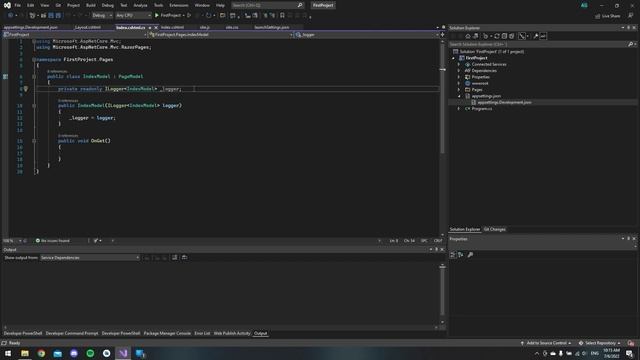Image resolution: width=640 pixels, height=360 pixels.
Task: Open notifications icon in system tray
Action: [x=629, y=353]
